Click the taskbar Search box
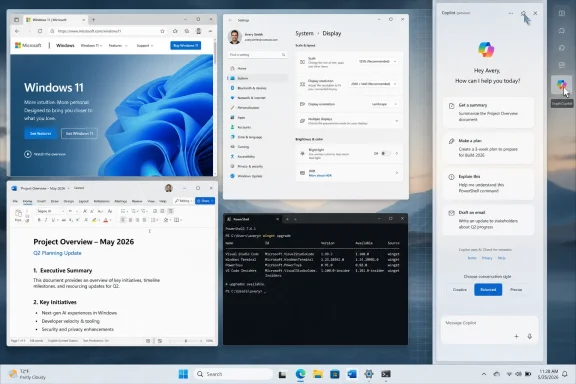The width and height of the screenshot is (576, 384). click(x=233, y=374)
